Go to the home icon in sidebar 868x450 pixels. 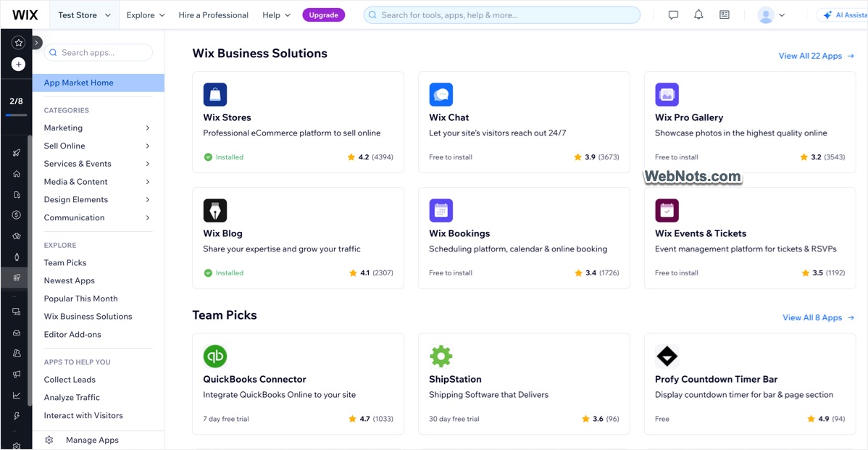point(17,174)
